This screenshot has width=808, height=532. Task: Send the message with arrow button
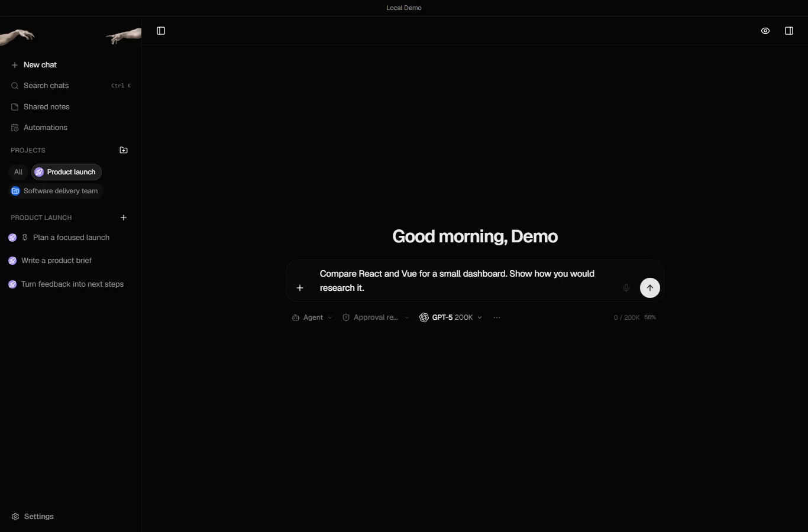[x=650, y=288]
